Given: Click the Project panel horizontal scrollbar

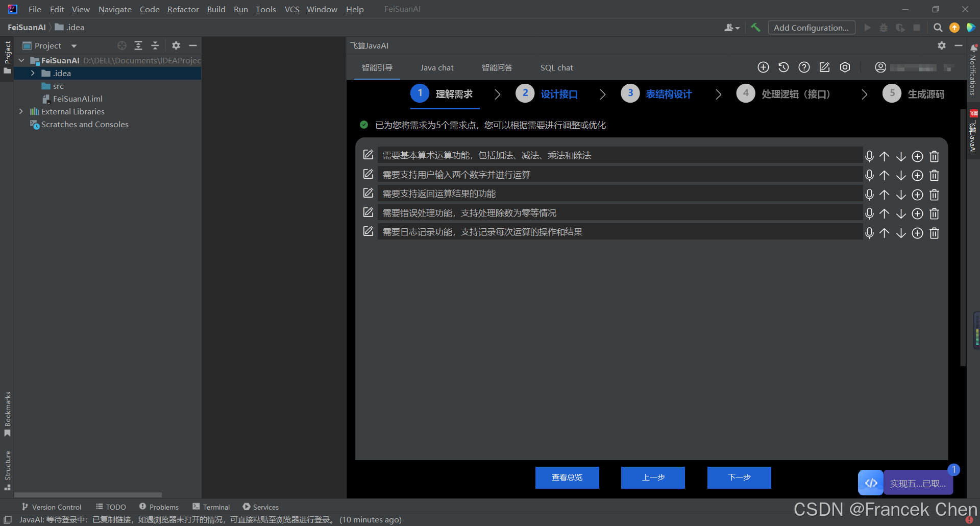Looking at the screenshot, I should click(88, 495).
